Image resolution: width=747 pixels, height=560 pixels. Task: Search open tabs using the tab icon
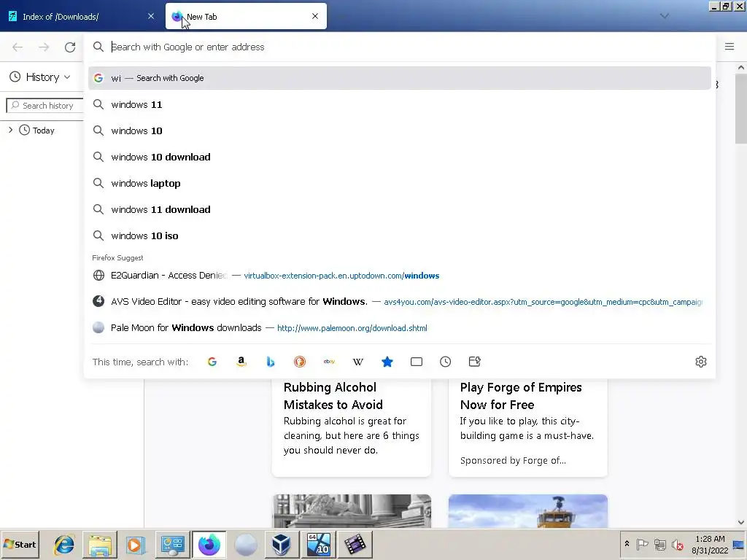pyautogui.click(x=417, y=362)
